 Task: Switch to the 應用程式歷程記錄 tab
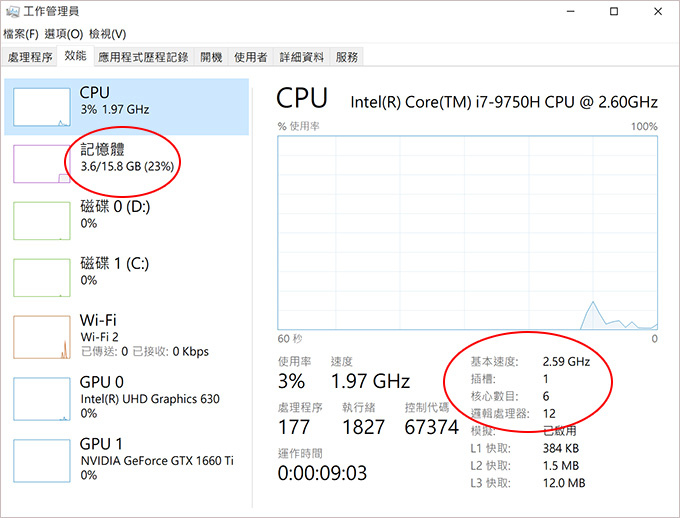click(x=144, y=57)
